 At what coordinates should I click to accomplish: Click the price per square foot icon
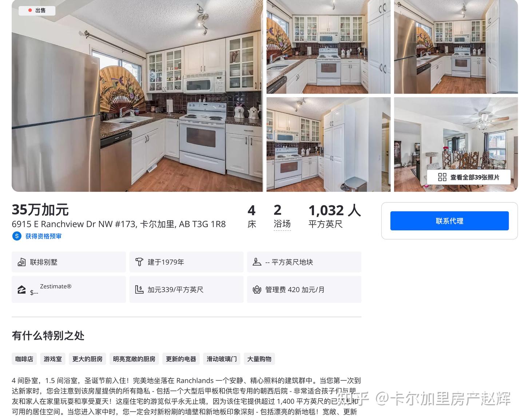pos(139,290)
